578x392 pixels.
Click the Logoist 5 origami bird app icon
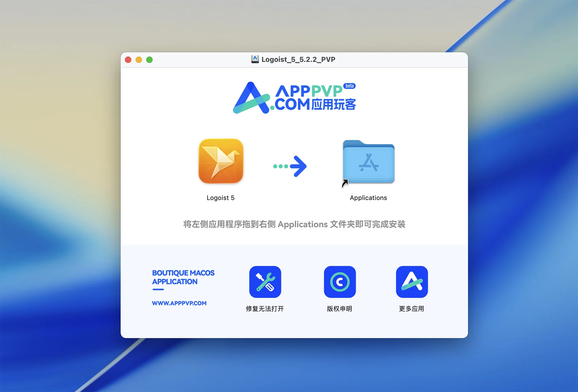click(x=221, y=161)
